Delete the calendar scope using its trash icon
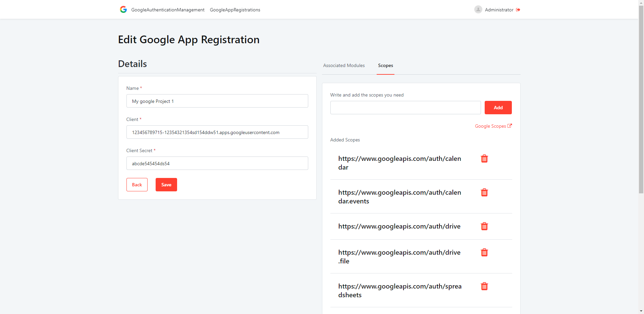 pyautogui.click(x=484, y=159)
